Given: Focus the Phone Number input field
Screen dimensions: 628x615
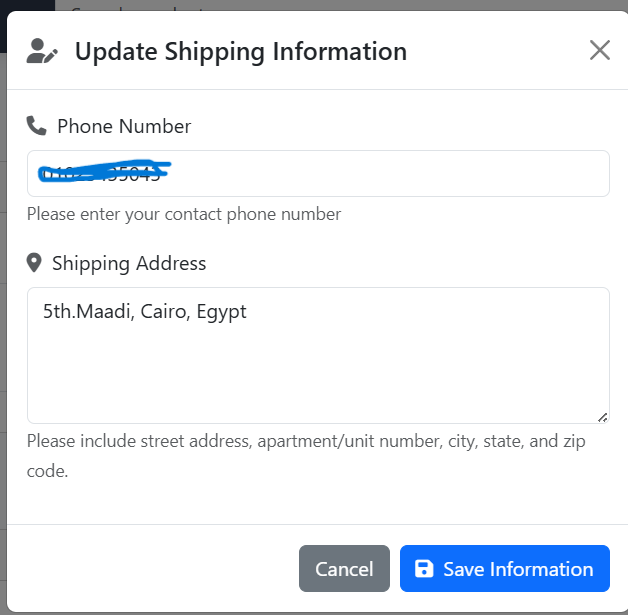Looking at the screenshot, I should tap(318, 173).
